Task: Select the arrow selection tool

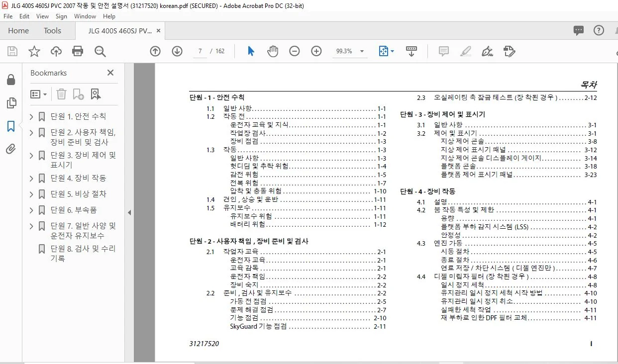Action: click(251, 51)
